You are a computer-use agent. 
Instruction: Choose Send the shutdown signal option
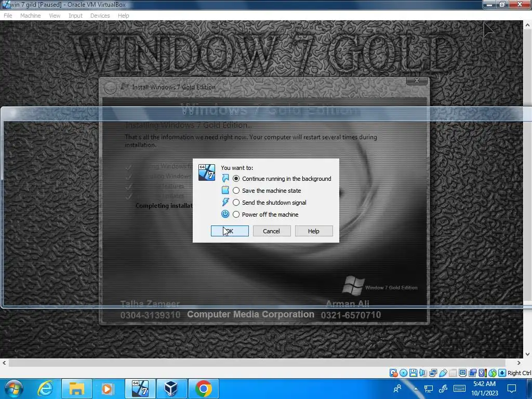[x=270, y=203]
